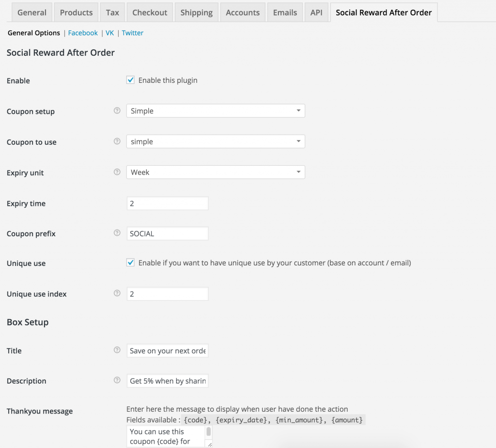Click help icon beside Title field

point(117,350)
